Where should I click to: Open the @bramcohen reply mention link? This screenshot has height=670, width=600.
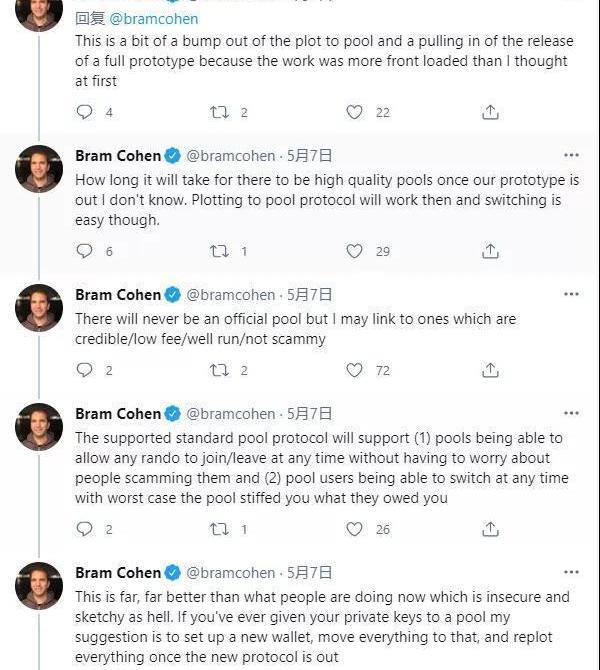coord(153,19)
